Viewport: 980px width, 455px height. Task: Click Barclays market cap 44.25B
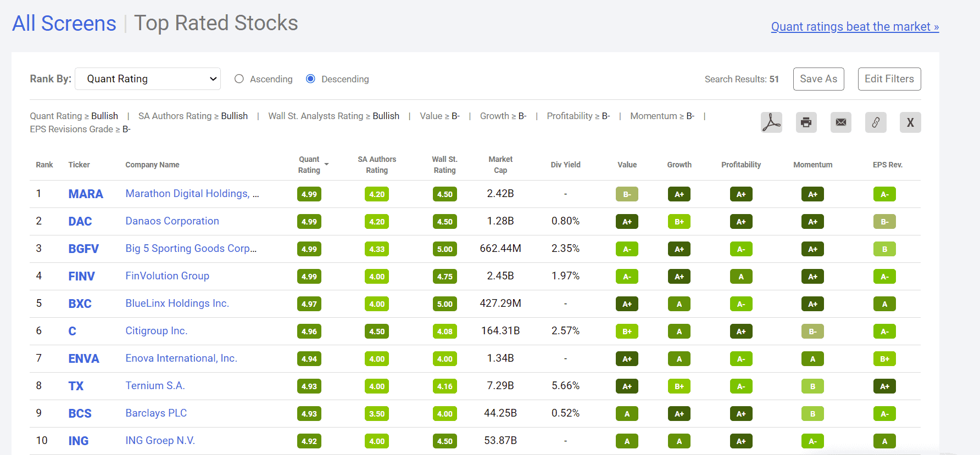(500, 413)
